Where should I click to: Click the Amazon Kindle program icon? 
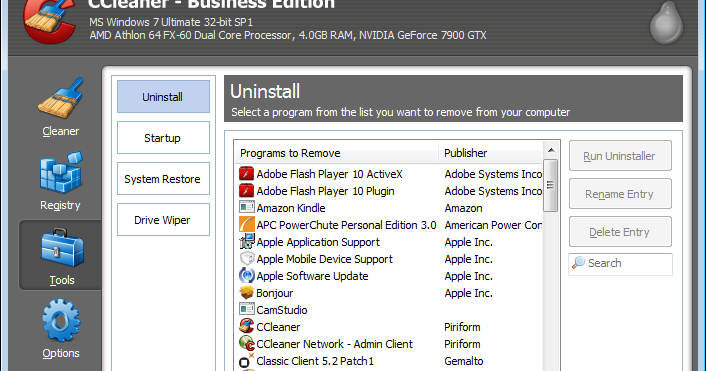point(246,208)
